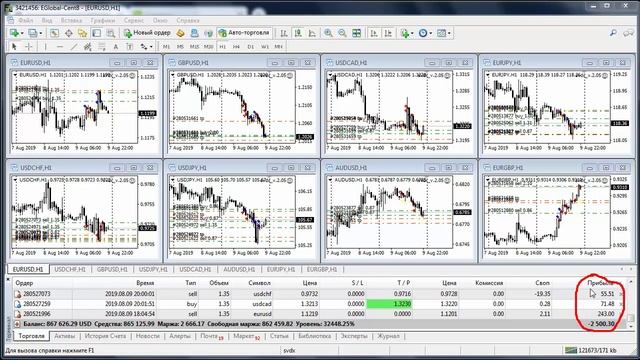Open the profiles dropdown arrow

pyautogui.click(x=41, y=33)
